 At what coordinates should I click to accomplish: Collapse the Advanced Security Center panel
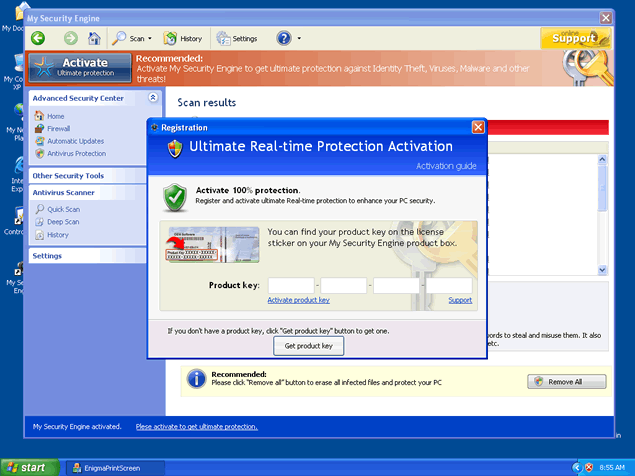(152, 98)
